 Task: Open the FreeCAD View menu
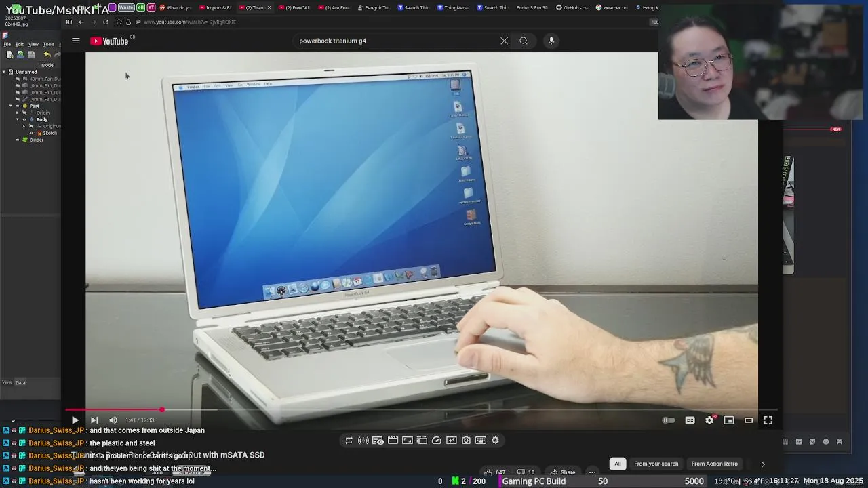pyautogui.click(x=33, y=44)
